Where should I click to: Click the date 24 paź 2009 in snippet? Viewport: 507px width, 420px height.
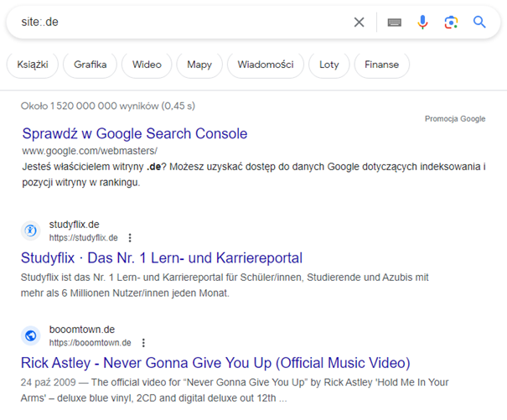pyautogui.click(x=48, y=382)
